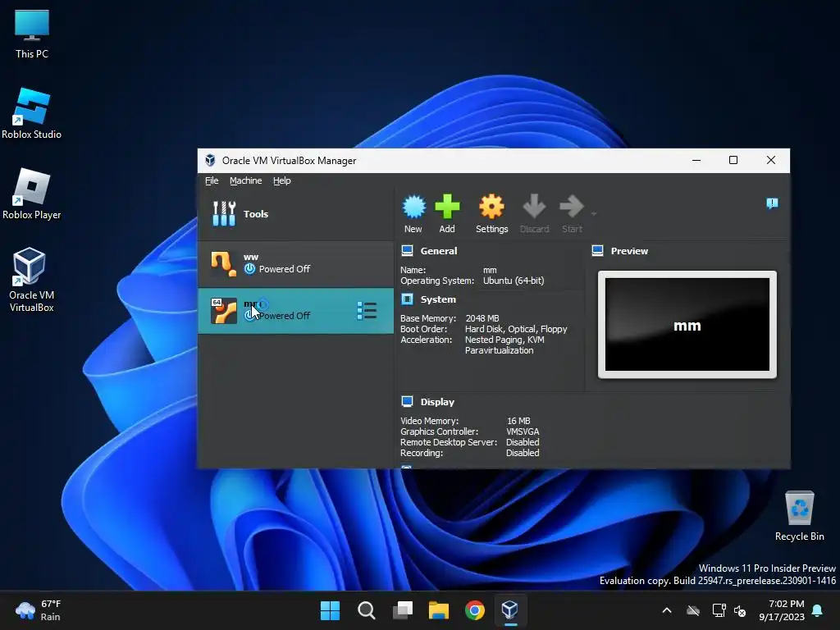The height and width of the screenshot is (630, 840).
Task: Click the OneDrive cloud tray icon
Action: tap(693, 610)
